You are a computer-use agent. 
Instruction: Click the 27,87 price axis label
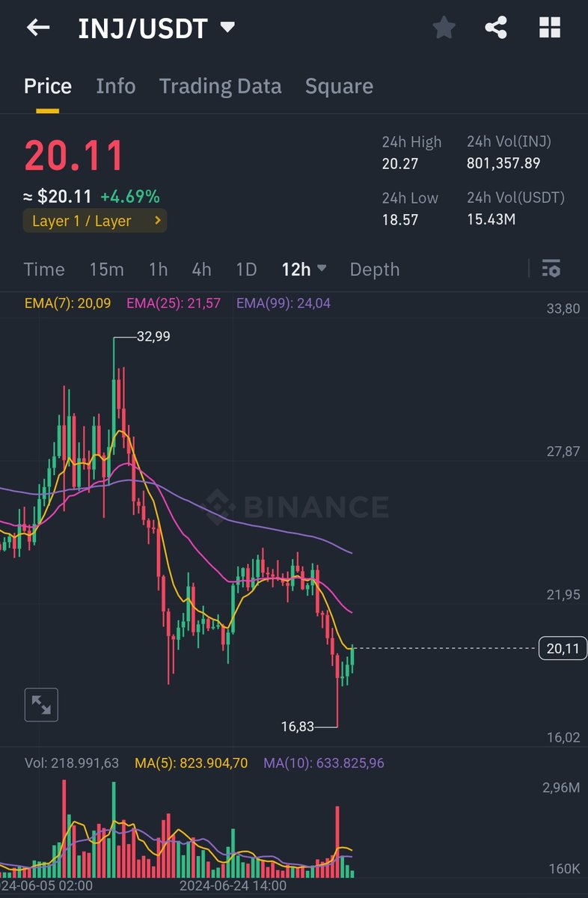tap(563, 451)
